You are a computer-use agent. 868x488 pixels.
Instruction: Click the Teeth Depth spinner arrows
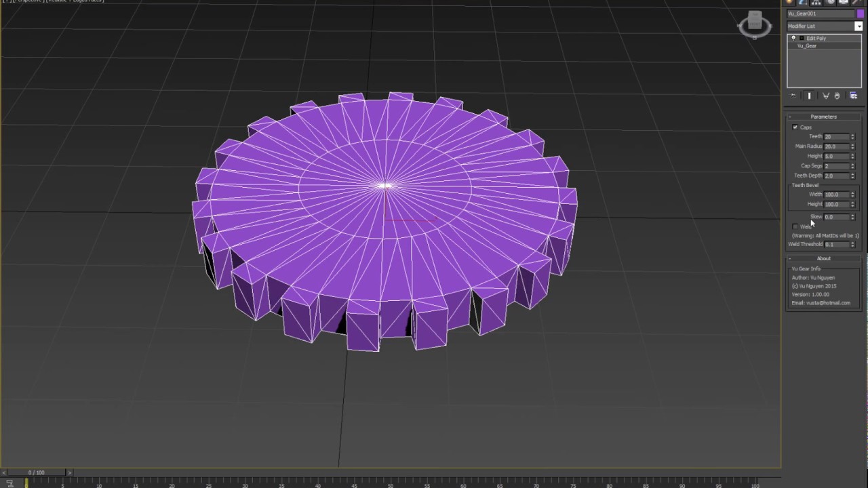(853, 176)
